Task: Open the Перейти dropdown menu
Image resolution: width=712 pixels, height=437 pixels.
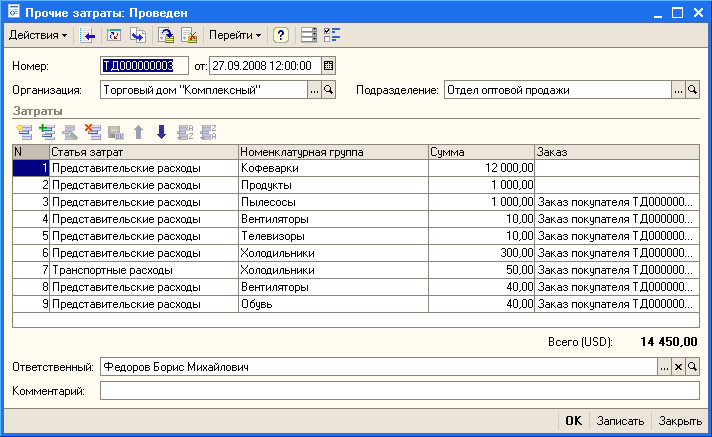Action: (235, 35)
